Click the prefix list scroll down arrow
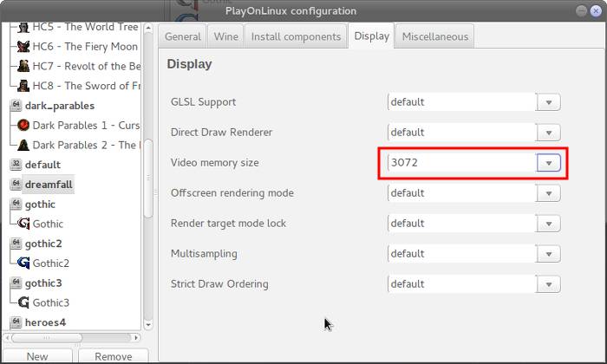The height and width of the screenshot is (364, 607). pyautogui.click(x=148, y=325)
